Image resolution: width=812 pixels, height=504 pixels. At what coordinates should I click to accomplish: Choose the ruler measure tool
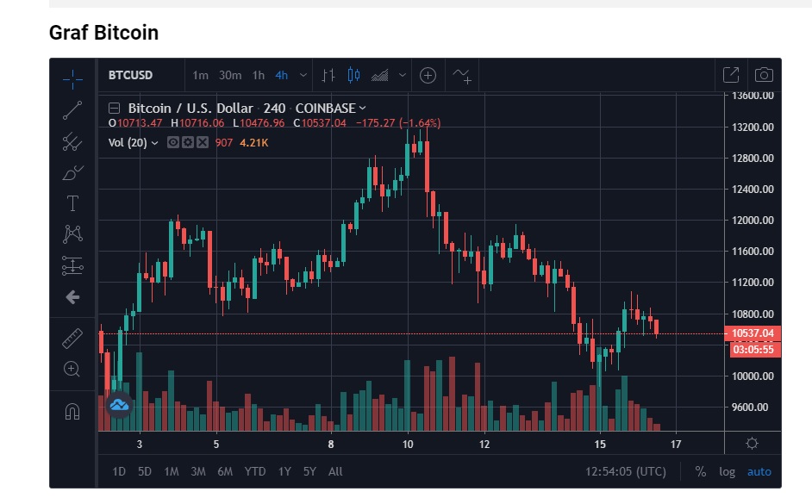coord(72,338)
